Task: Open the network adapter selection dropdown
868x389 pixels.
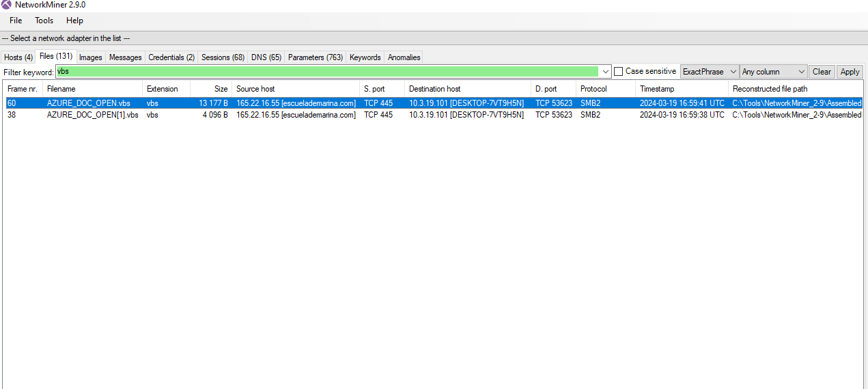Action: [434, 38]
